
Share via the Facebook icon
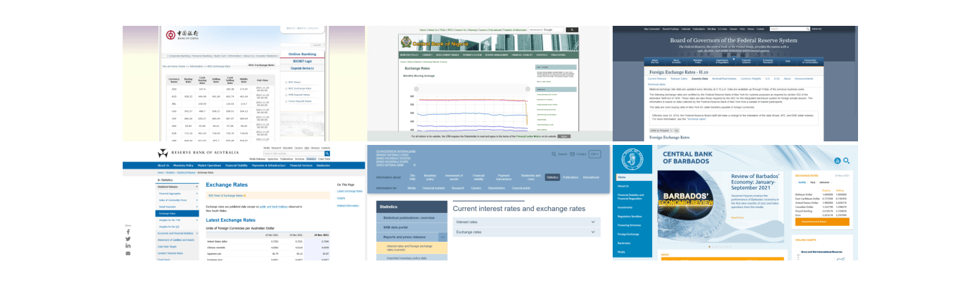pyautogui.click(x=128, y=232)
